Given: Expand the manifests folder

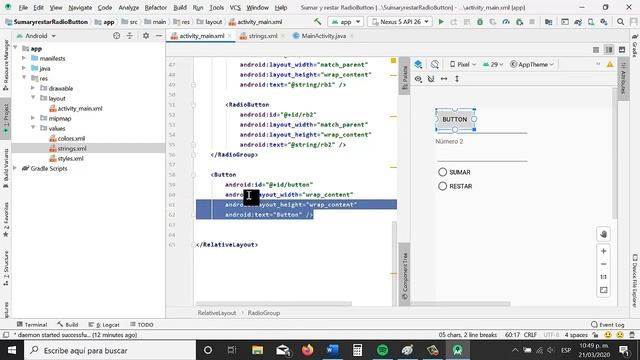Looking at the screenshot, I should pos(24,58).
